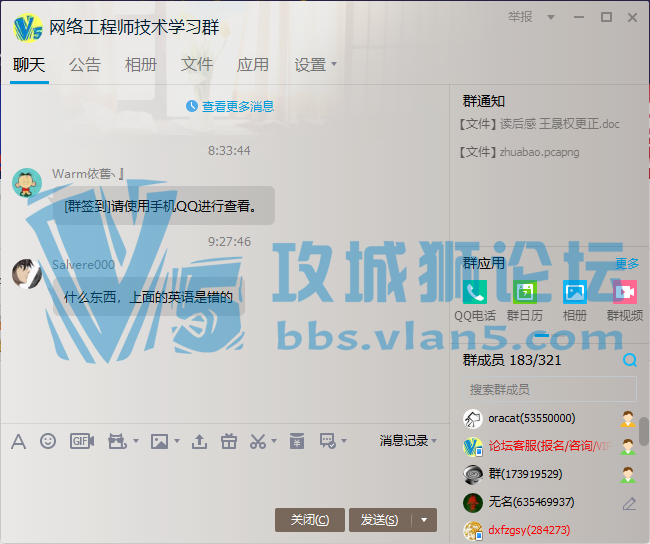This screenshot has width=650, height=544.
Task: Expand the picture icon dropdown arrow
Action: [177, 441]
